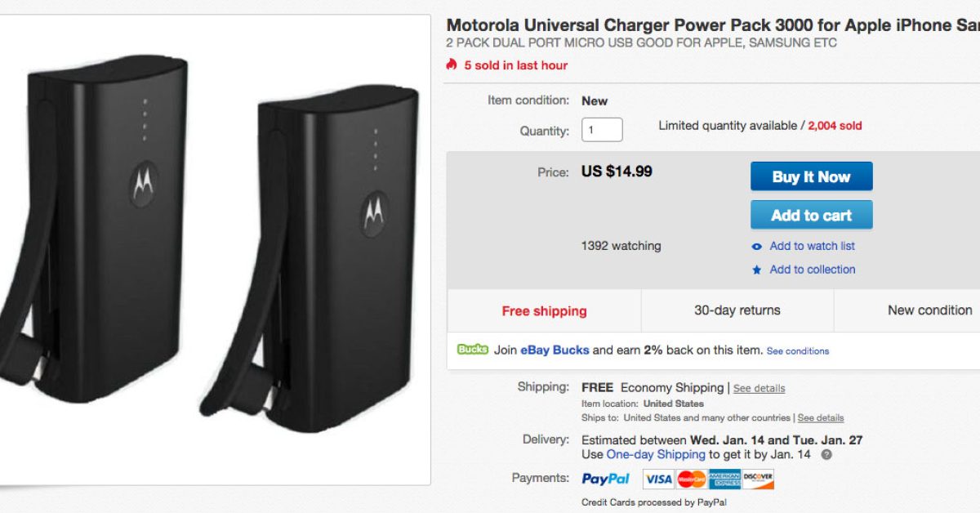Open the 2,004 sold link
980x513 pixels.
pos(835,126)
